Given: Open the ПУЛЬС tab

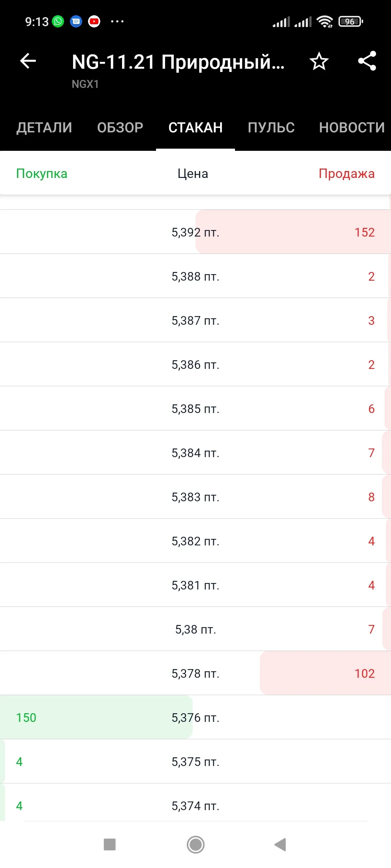Looking at the screenshot, I should point(271,128).
